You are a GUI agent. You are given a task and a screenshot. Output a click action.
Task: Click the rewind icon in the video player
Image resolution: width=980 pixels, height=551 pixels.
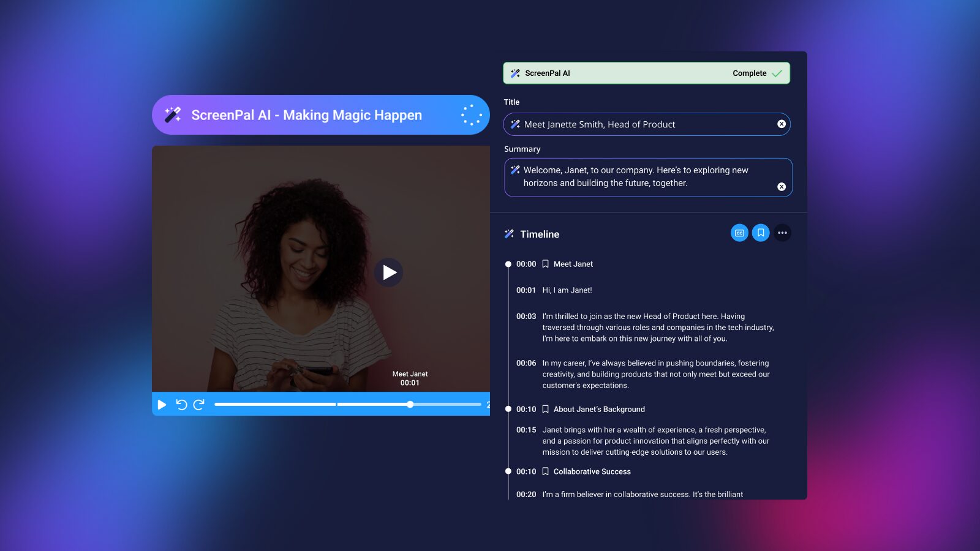pyautogui.click(x=180, y=405)
